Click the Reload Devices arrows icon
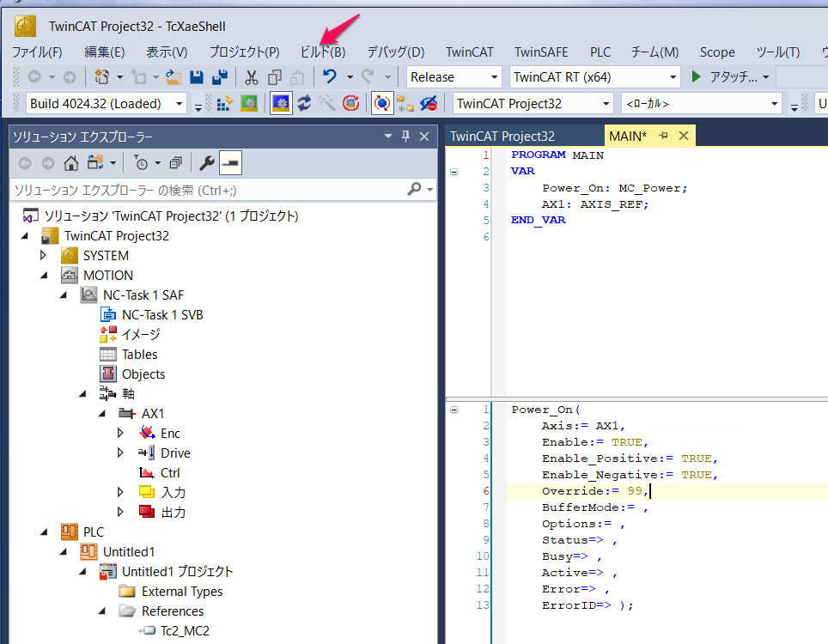Screen dimensions: 828x644 coord(304,103)
